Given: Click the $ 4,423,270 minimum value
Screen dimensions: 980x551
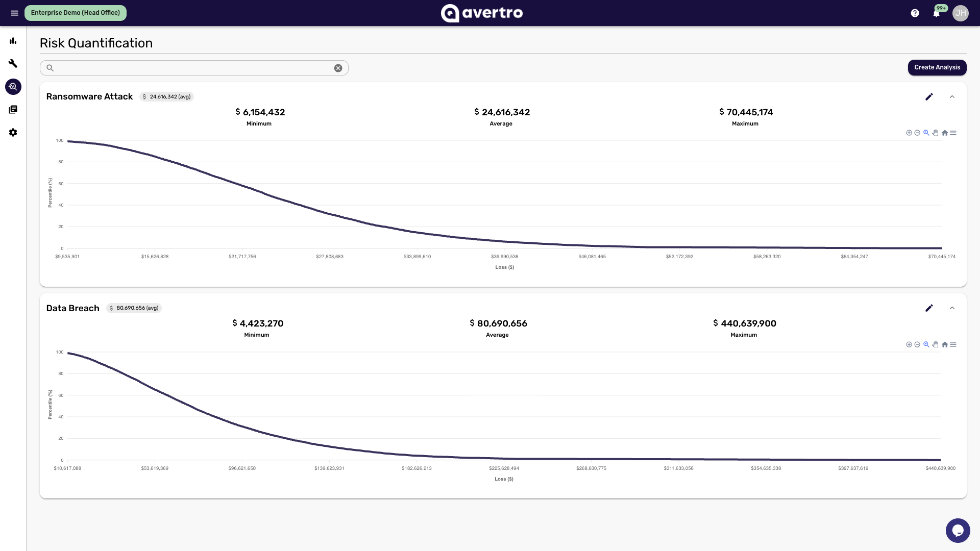Looking at the screenshot, I should (x=258, y=323).
